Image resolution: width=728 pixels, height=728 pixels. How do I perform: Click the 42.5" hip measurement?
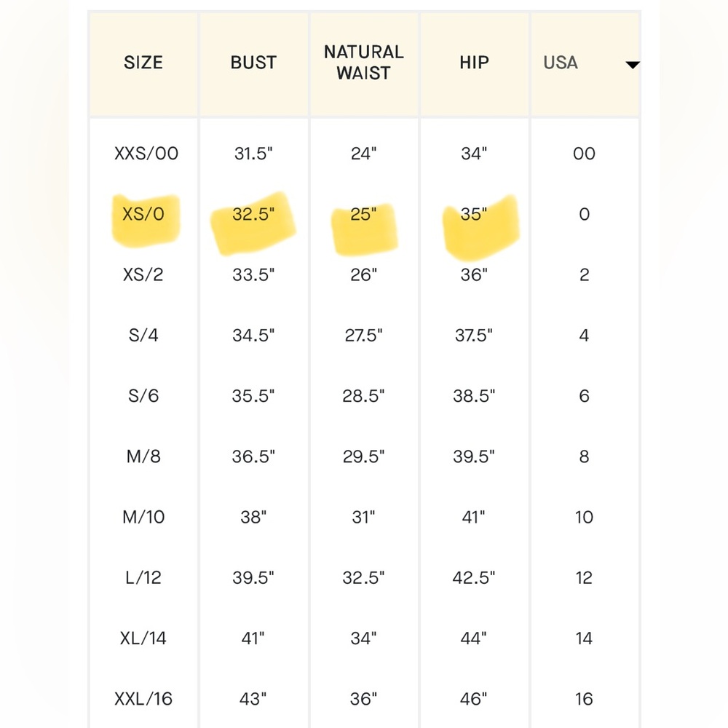click(474, 577)
